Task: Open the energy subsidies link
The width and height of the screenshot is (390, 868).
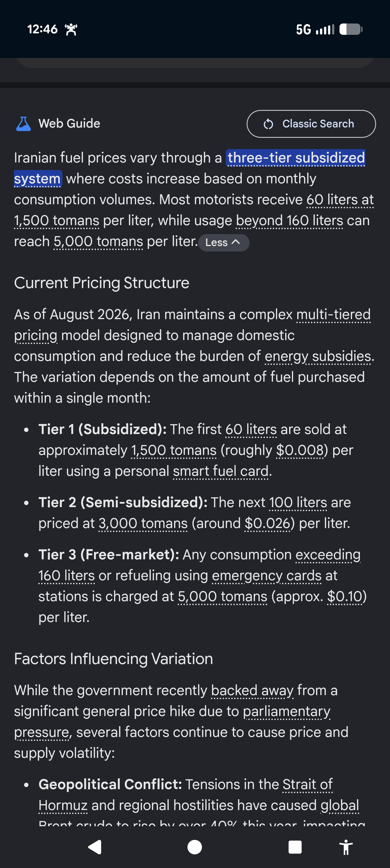Action: 318,356
